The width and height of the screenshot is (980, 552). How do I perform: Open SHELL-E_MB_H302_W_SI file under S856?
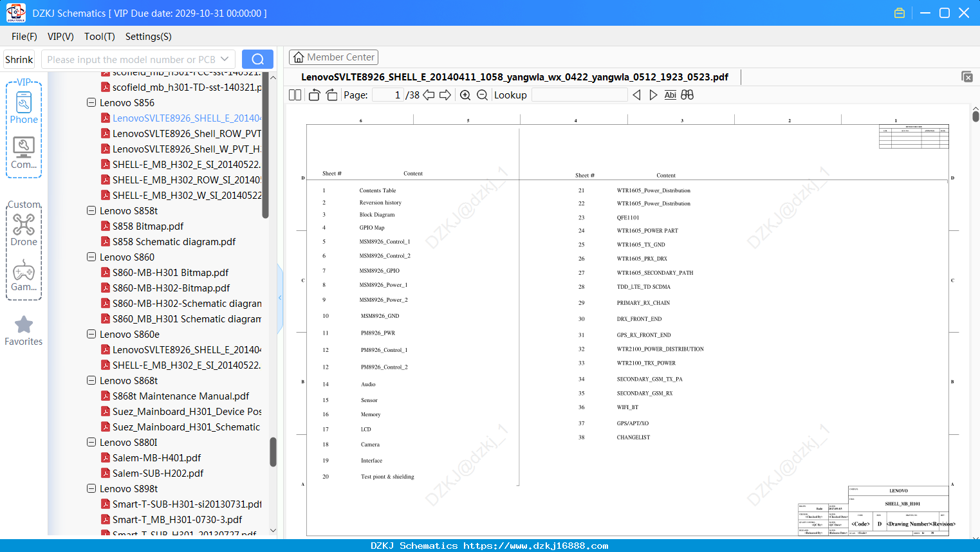point(187,196)
